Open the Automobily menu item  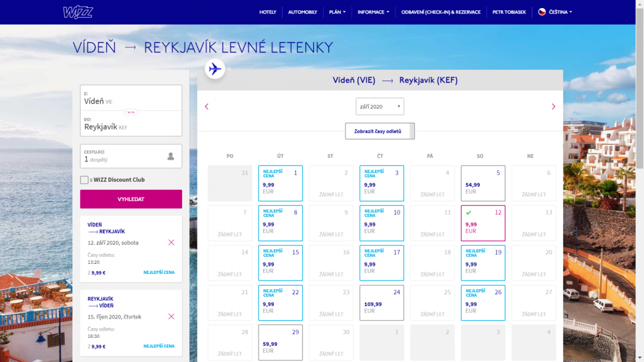(x=302, y=12)
